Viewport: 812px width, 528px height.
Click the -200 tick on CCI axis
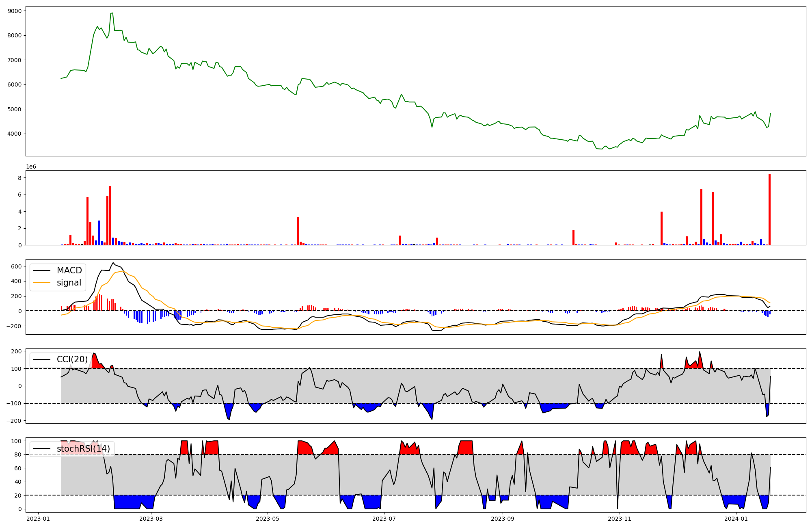click(14, 421)
